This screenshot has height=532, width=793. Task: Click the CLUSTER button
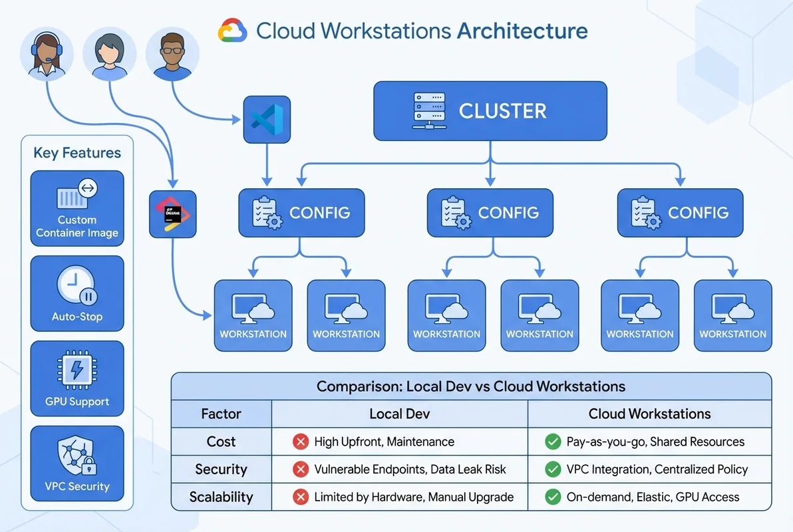click(490, 110)
